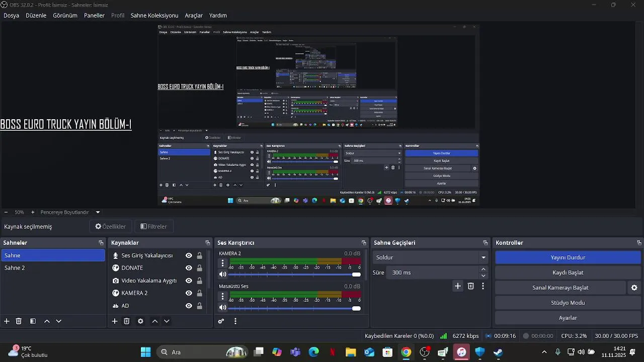This screenshot has height=362, width=644.
Task: Mute KAMERA 2 audio speaker icon
Action: point(222,275)
